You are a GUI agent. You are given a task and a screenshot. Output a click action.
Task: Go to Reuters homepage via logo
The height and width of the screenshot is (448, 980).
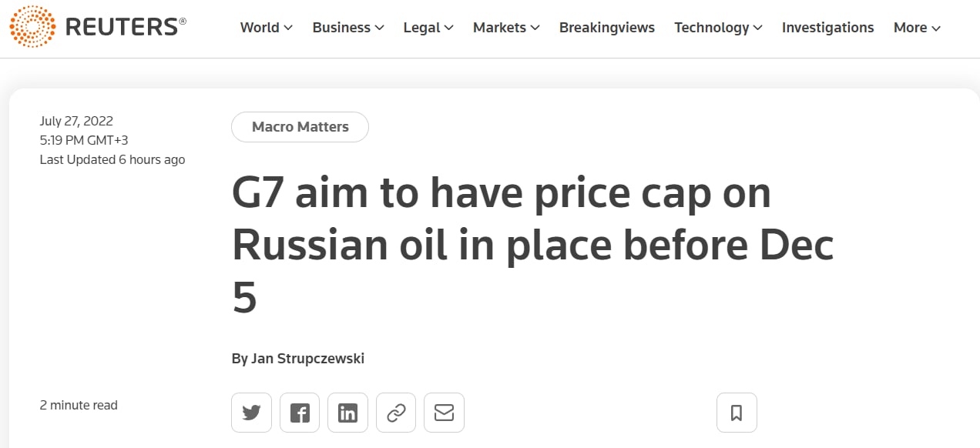tap(98, 27)
